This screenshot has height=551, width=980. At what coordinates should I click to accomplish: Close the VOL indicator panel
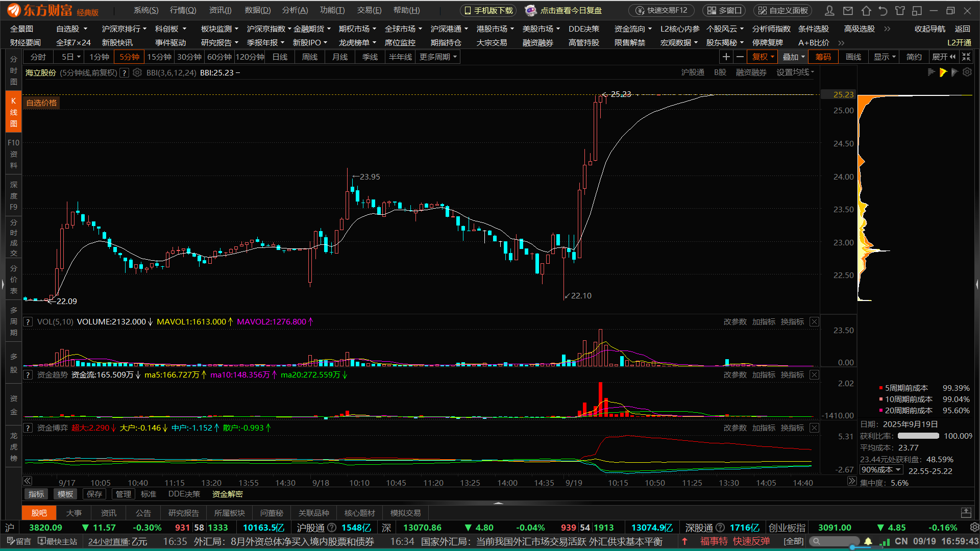coord(815,322)
